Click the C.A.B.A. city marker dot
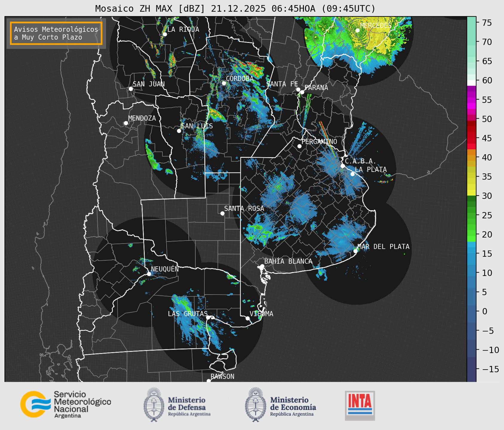The height and width of the screenshot is (430, 504). [x=343, y=166]
